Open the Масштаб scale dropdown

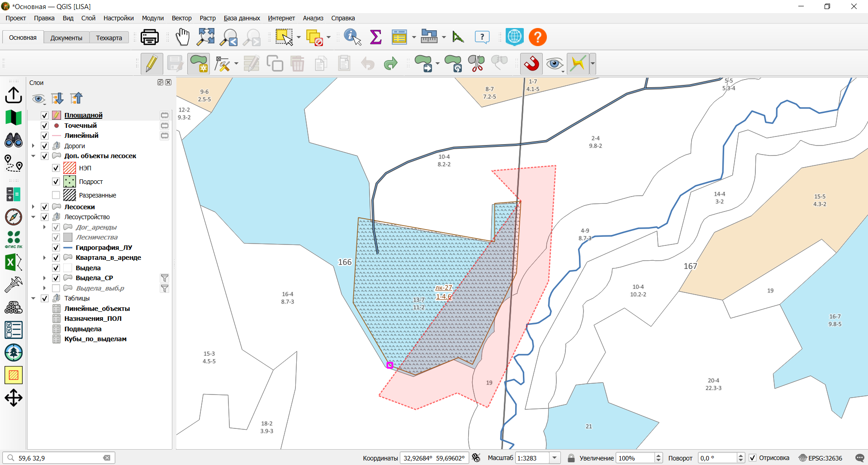(x=555, y=458)
